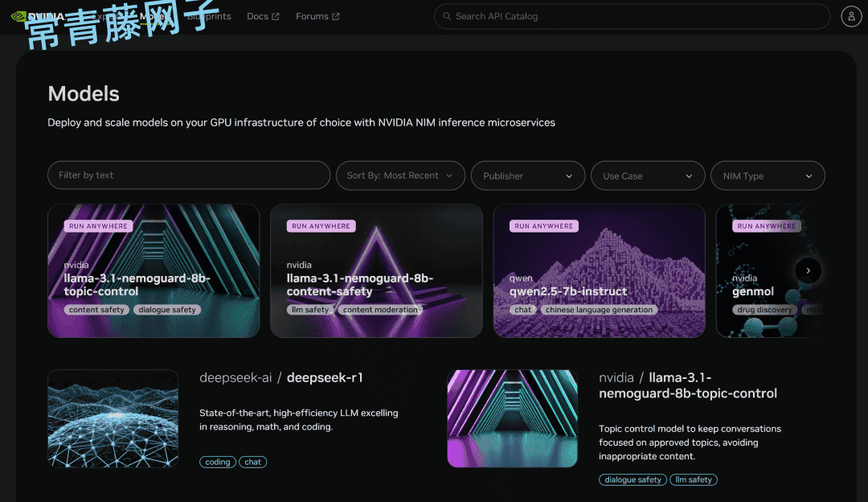Expand the Sort By: Most Recent dropdown

coord(400,175)
